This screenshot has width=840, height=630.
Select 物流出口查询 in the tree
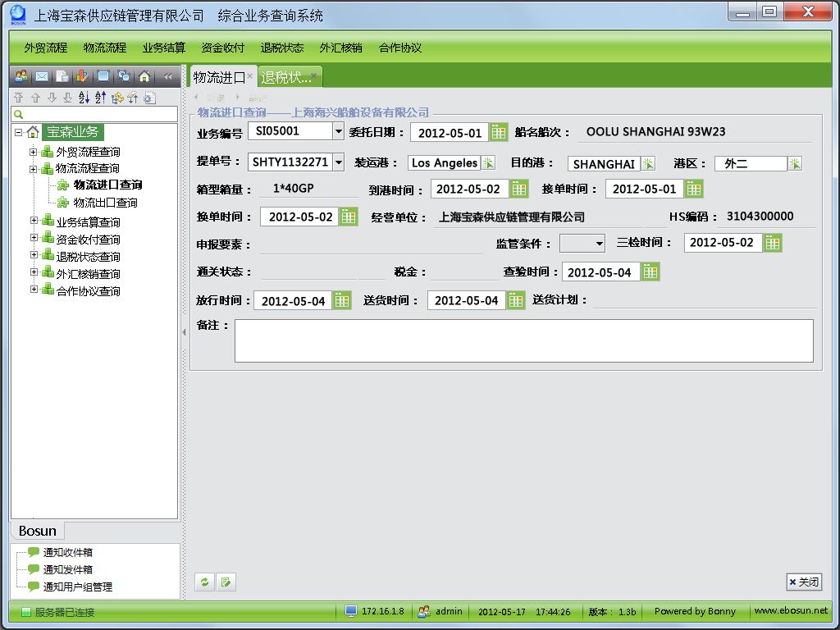(105, 203)
